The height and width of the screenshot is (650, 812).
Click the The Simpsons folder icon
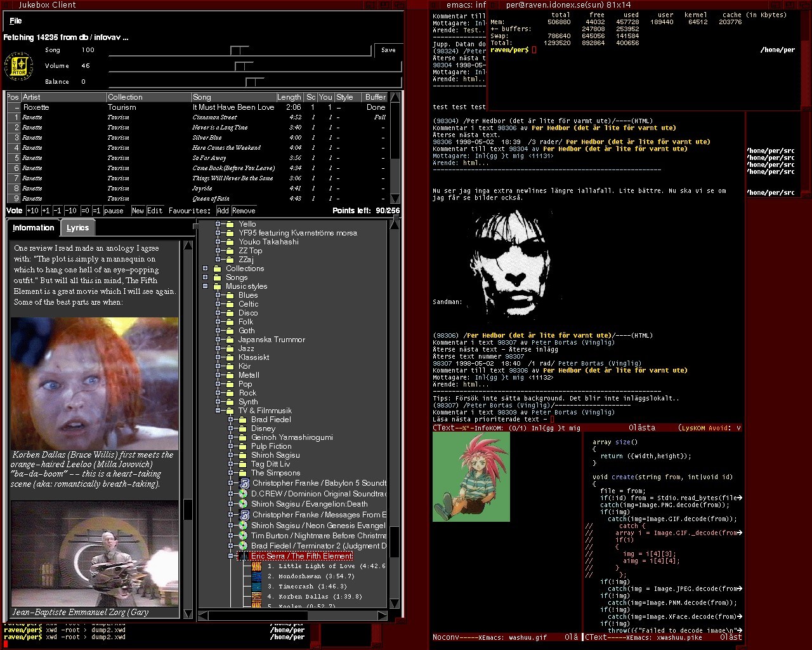pyautogui.click(x=243, y=473)
